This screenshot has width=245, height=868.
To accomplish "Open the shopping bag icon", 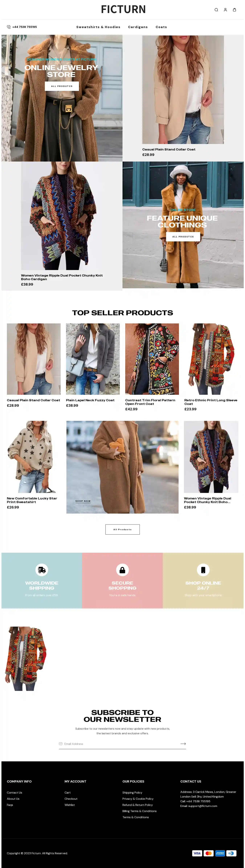I will tap(234, 10).
